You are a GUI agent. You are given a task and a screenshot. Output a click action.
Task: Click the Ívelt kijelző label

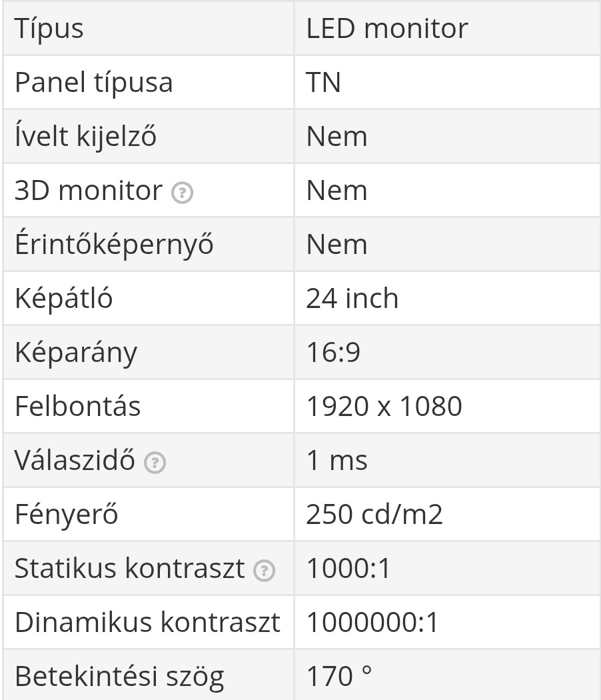coord(85,137)
